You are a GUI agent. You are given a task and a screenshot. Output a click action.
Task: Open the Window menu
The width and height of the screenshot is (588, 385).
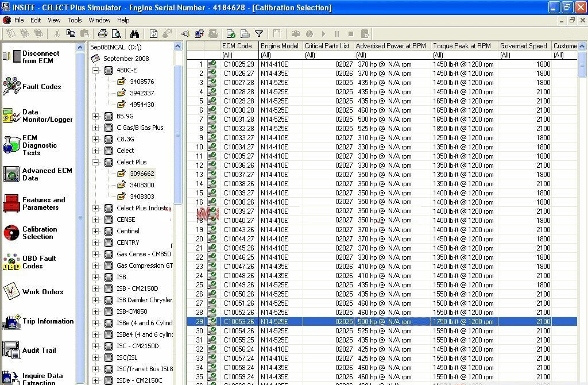[x=99, y=20]
